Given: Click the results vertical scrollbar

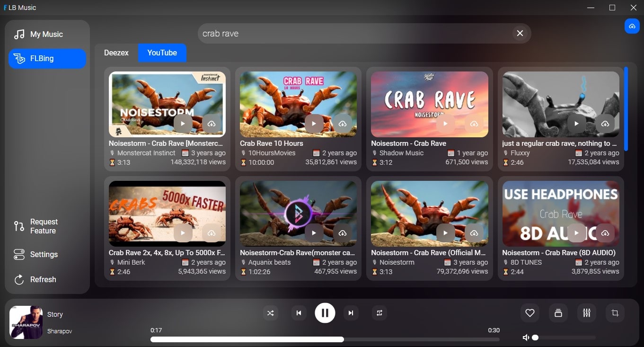Looking at the screenshot, I should point(626,109).
